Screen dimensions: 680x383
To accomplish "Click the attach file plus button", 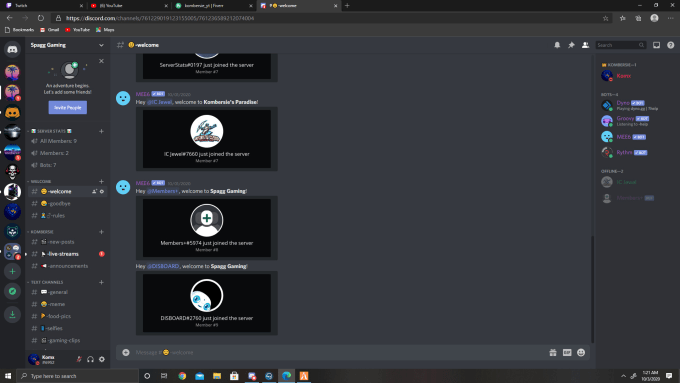I will tap(126, 353).
